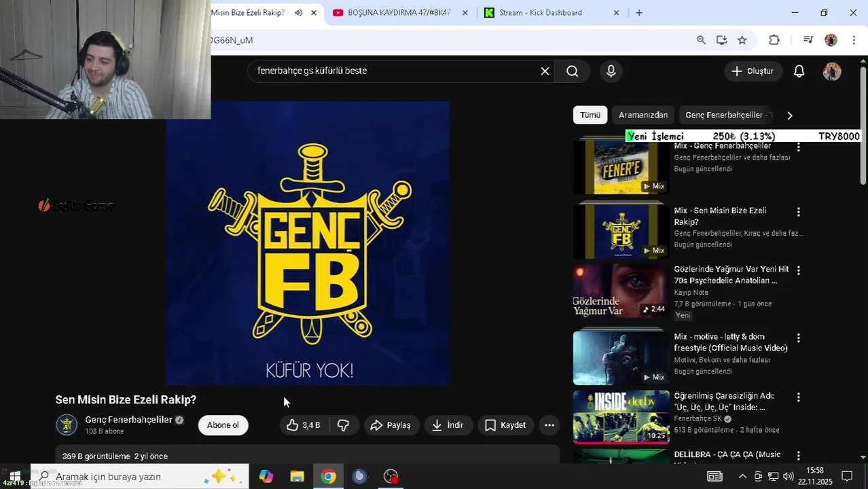This screenshot has height=489, width=868.
Task: Show more filter chips with right arrow
Action: pyautogui.click(x=789, y=115)
